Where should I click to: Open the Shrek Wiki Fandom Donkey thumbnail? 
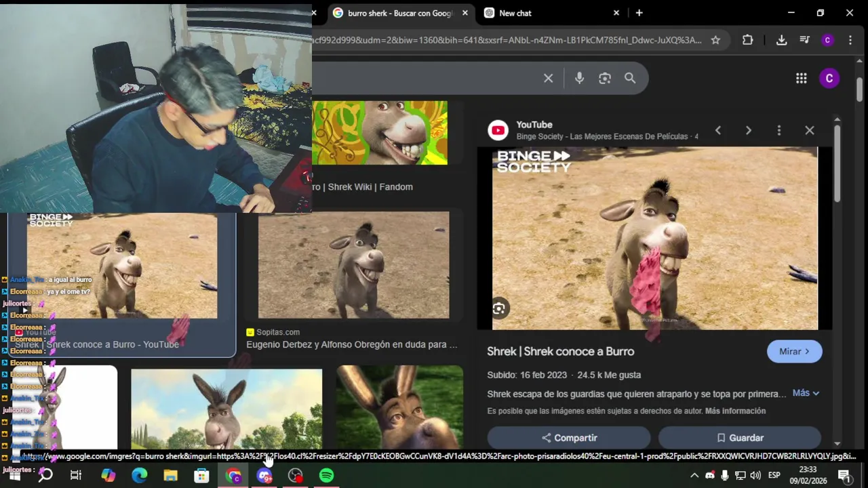click(x=380, y=133)
